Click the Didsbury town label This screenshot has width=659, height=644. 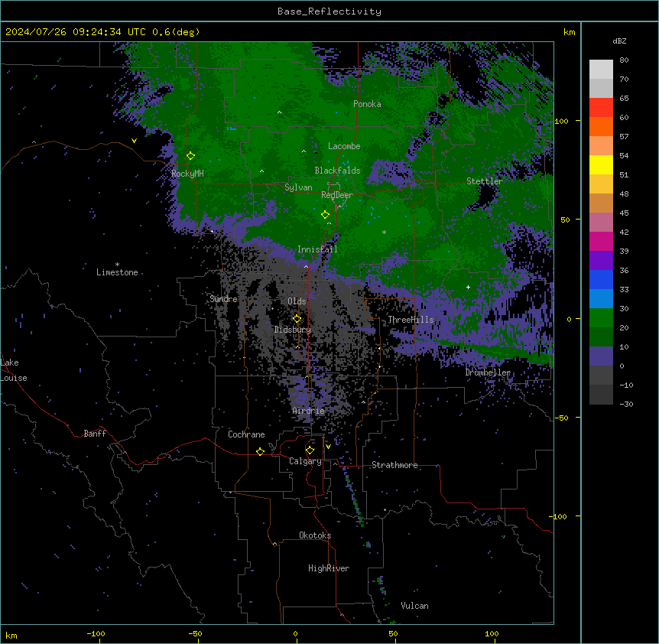293,330
